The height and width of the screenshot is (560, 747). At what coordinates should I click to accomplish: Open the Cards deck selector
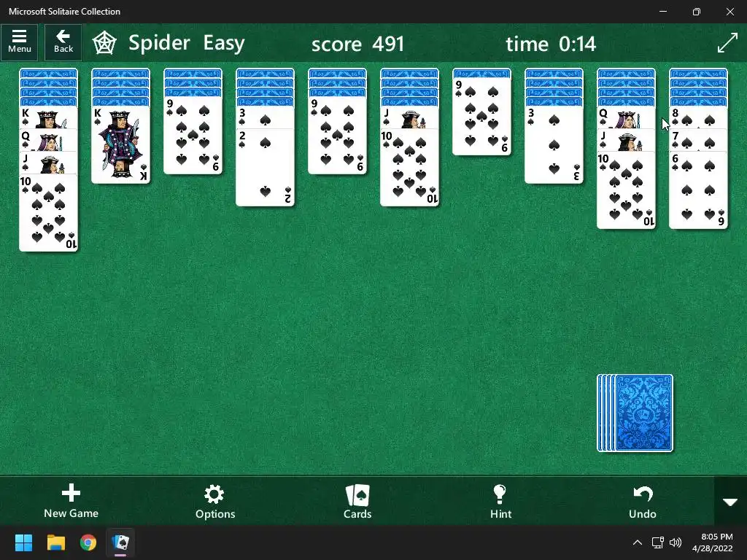click(x=357, y=502)
